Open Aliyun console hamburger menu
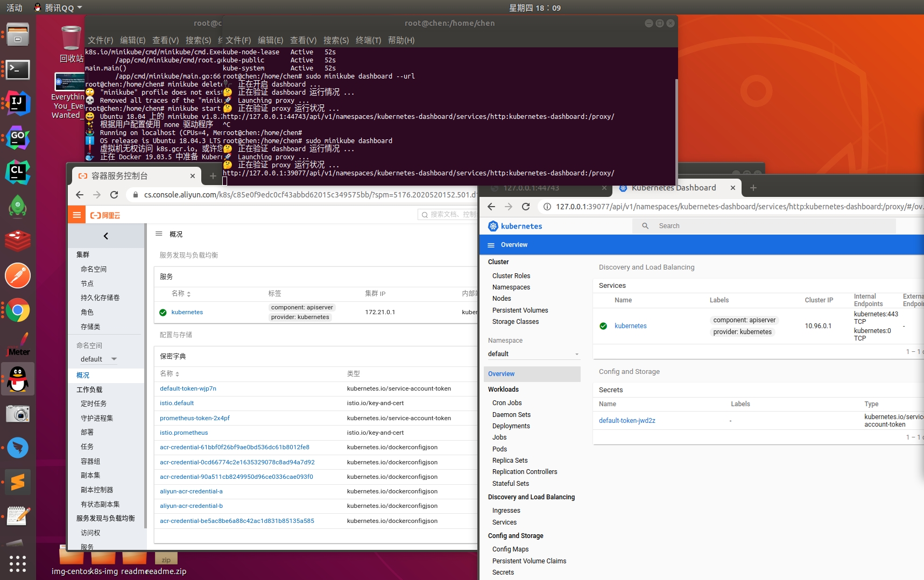Image resolution: width=924 pixels, height=580 pixels. tap(77, 215)
